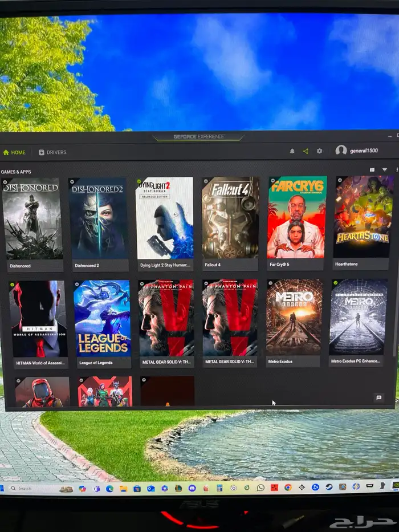Click the 'Fallout 4' title label
This screenshot has width=399, height=532.
213,265
